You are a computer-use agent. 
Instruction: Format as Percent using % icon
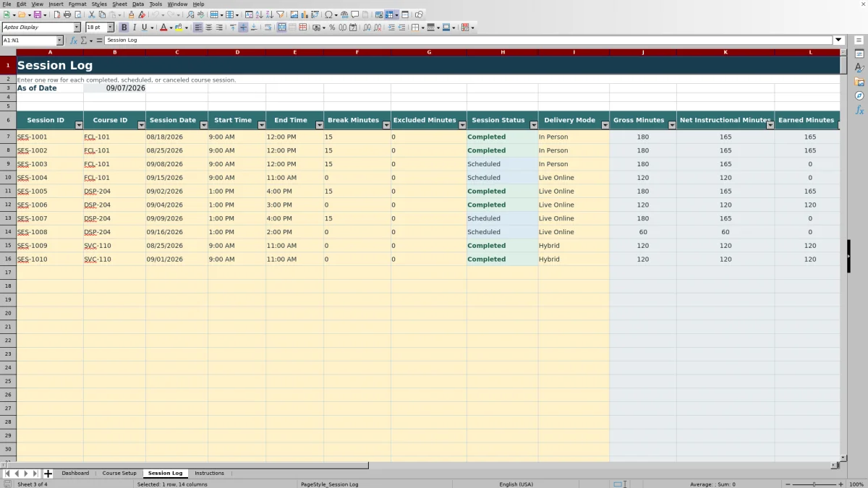332,27
